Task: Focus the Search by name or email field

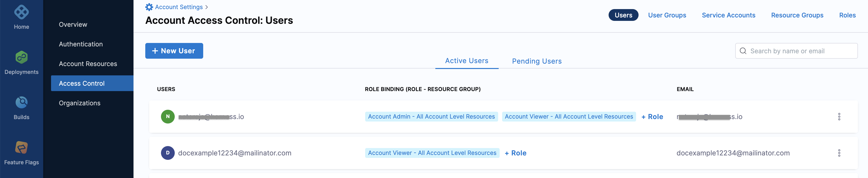Action: [x=796, y=51]
